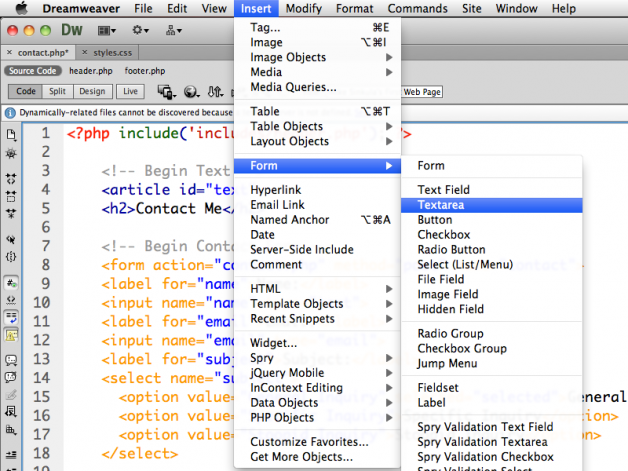This screenshot has width=628, height=471.
Task: Switch to Code view
Action: (x=26, y=92)
